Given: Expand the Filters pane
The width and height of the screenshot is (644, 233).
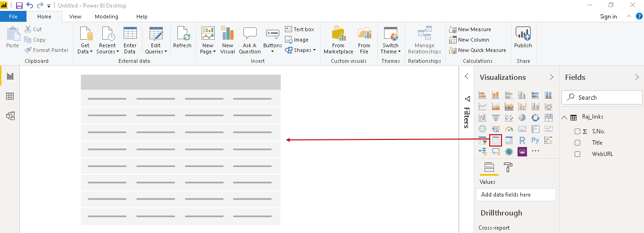Looking at the screenshot, I should point(466,76).
